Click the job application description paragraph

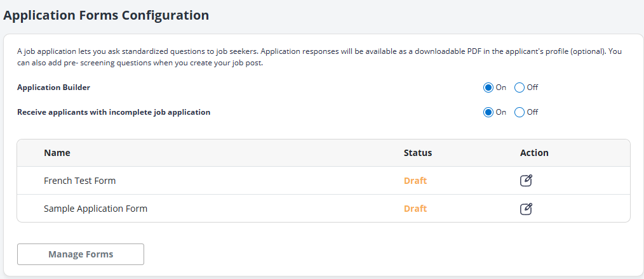click(318, 57)
